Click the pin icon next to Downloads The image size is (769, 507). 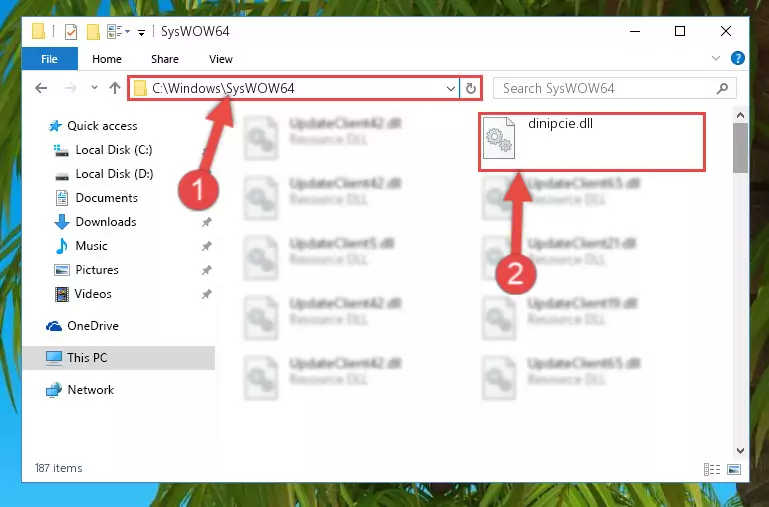[x=206, y=222]
